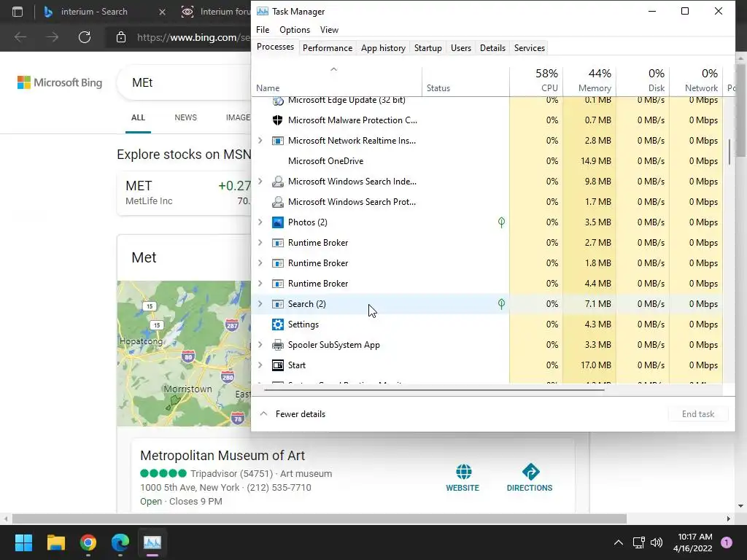
Task: Click the green leaf status icon for Search
Action: (501, 304)
